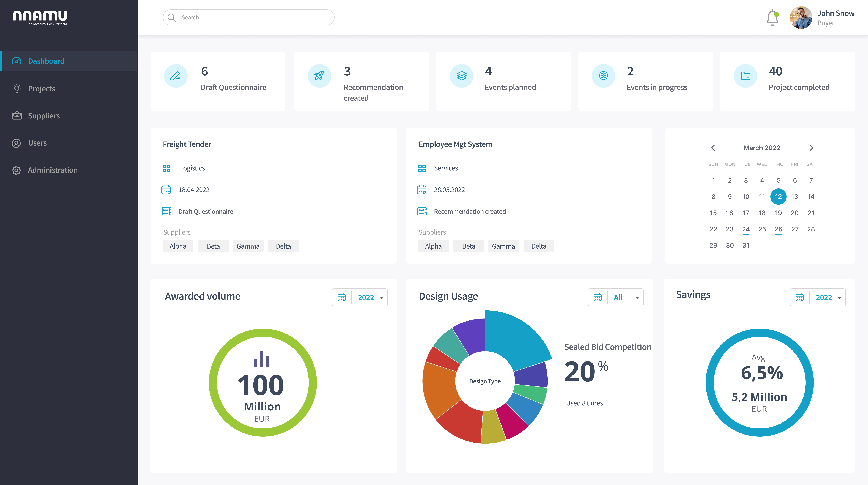Click the March 2022 month label

[x=762, y=148]
